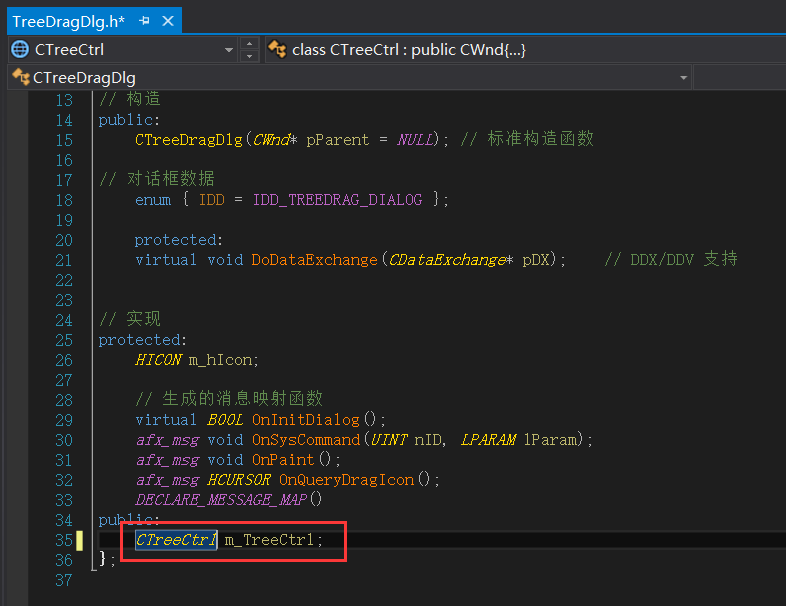Screen dimensions: 786x606
Task: Click the up arrow in navigation bar stepper
Action: pyautogui.click(x=249, y=44)
